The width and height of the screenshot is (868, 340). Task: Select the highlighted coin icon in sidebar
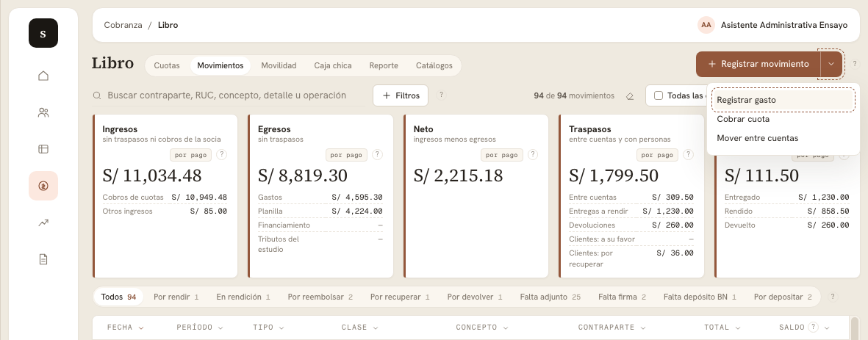43,186
